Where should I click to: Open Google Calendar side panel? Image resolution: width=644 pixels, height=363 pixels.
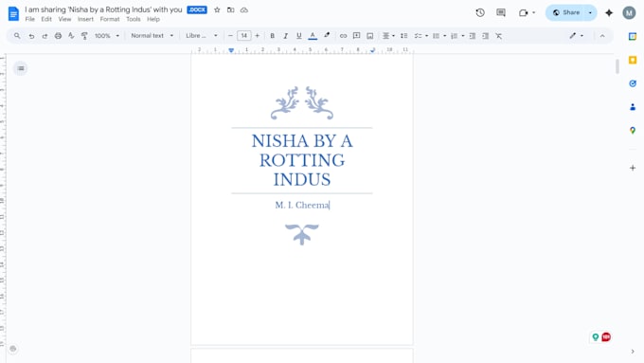[633, 37]
